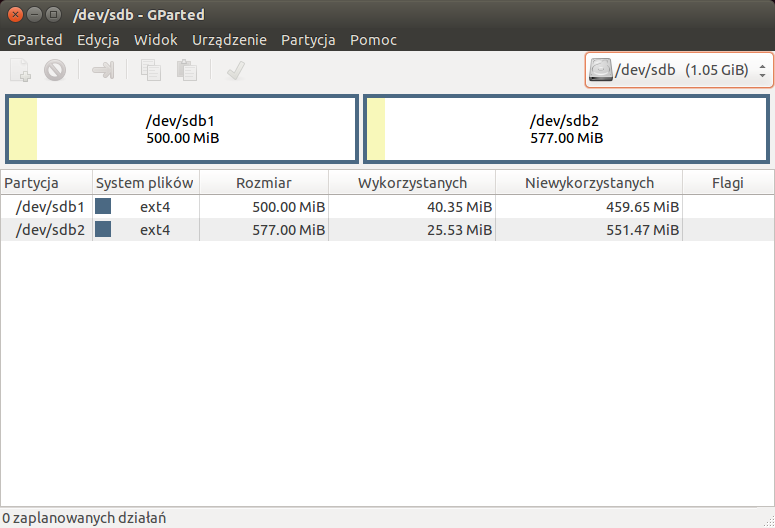The width and height of the screenshot is (775, 528).
Task: Click the Partycja column header
Action: click(x=46, y=183)
